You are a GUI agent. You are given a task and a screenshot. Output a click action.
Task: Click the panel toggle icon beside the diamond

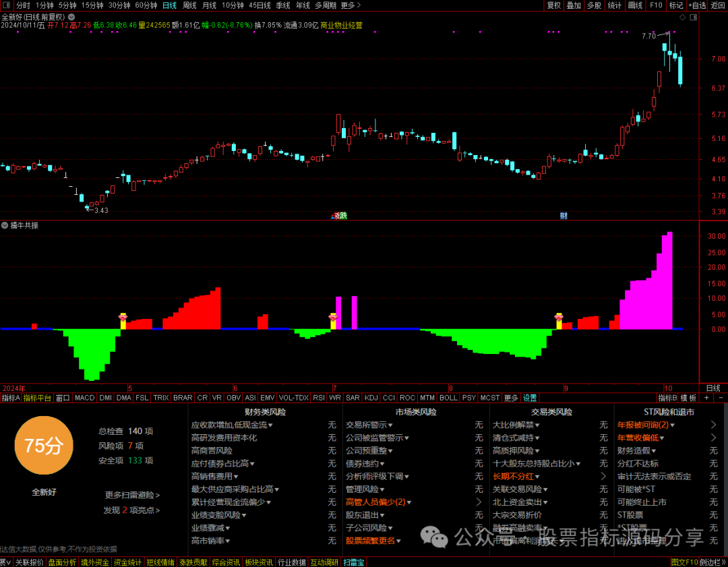(693, 17)
